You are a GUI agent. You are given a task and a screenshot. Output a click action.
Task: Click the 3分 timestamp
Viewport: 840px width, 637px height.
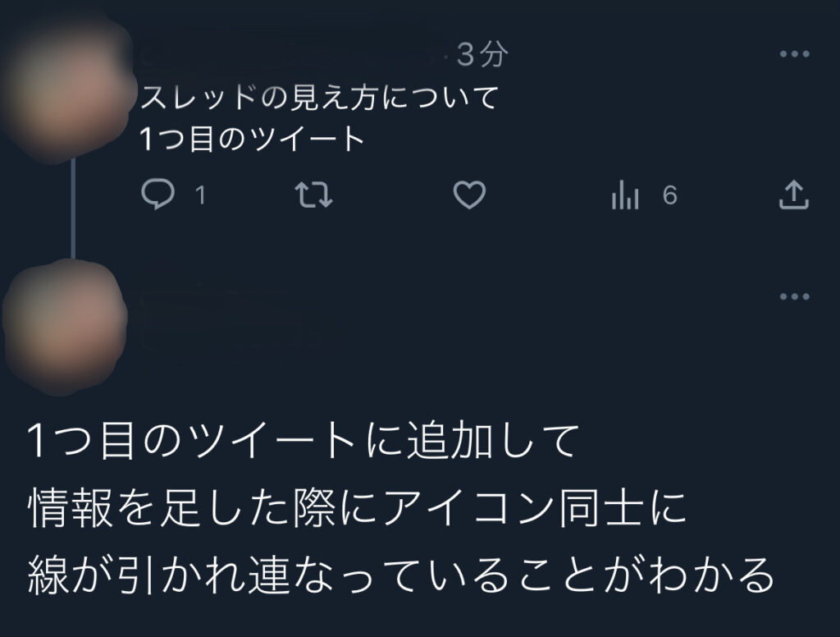[x=482, y=54]
